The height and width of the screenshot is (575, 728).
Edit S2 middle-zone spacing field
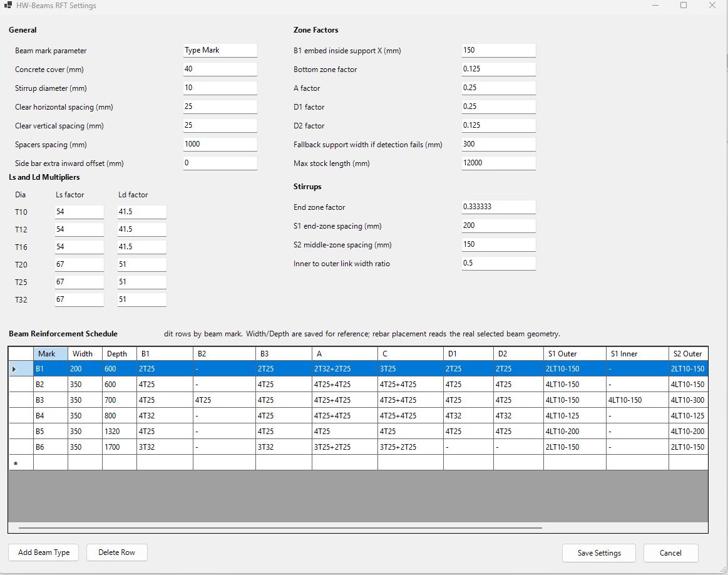499,244
